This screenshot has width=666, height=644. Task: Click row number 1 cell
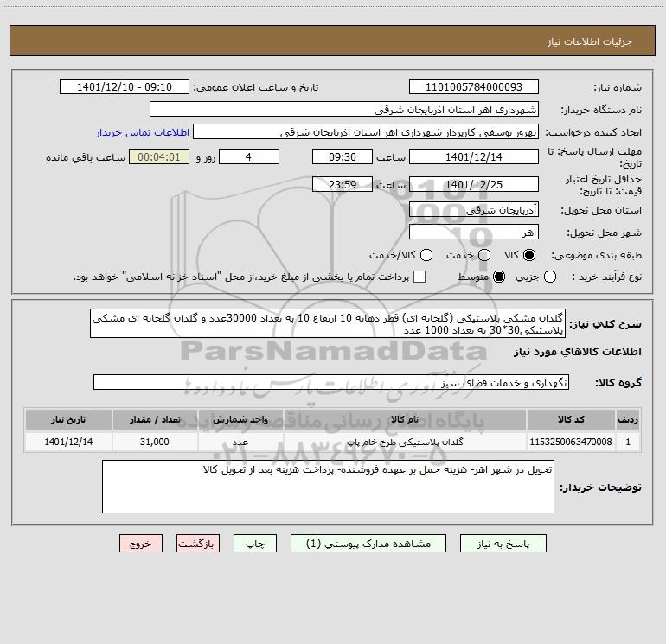[x=628, y=442]
